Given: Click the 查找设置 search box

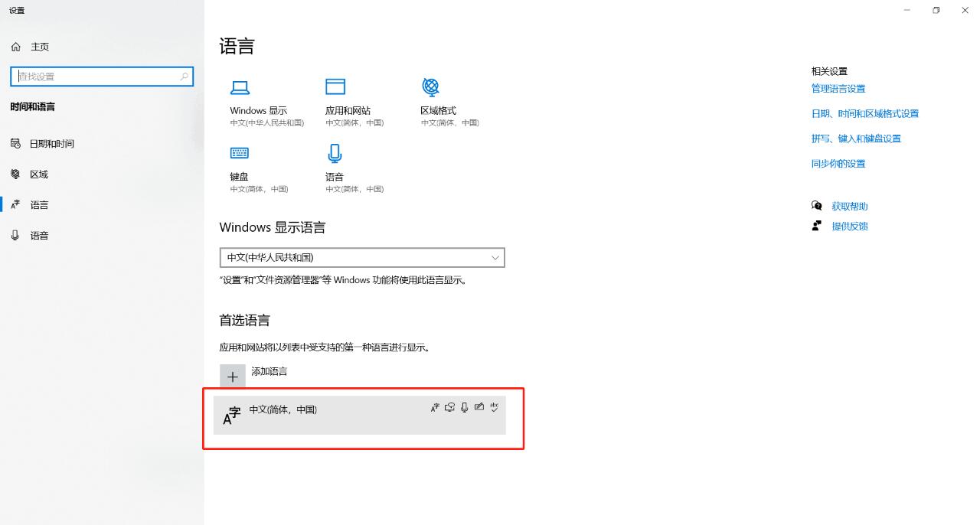Looking at the screenshot, I should point(101,77).
